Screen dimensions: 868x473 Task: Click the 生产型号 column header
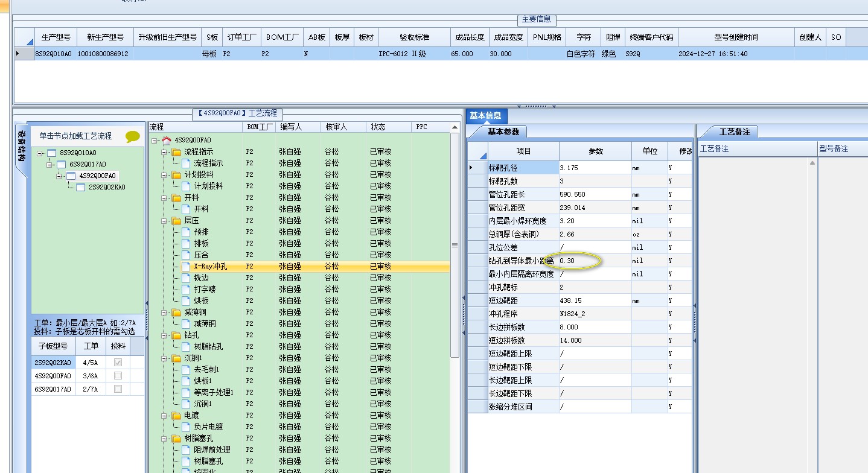[56, 37]
